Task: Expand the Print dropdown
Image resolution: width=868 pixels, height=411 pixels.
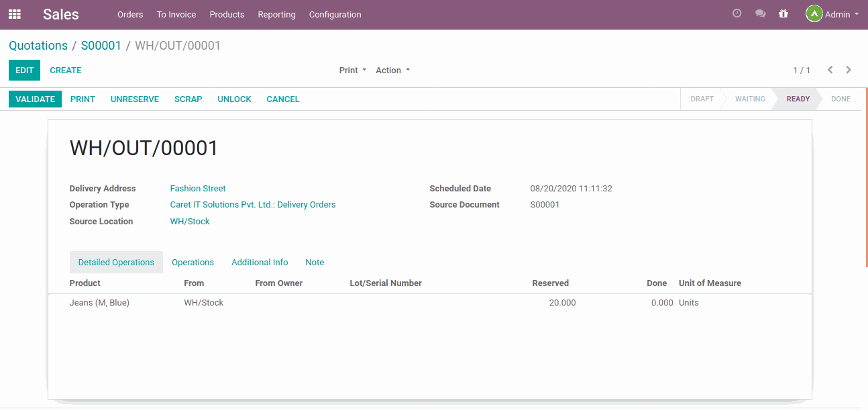Action: [x=352, y=71]
